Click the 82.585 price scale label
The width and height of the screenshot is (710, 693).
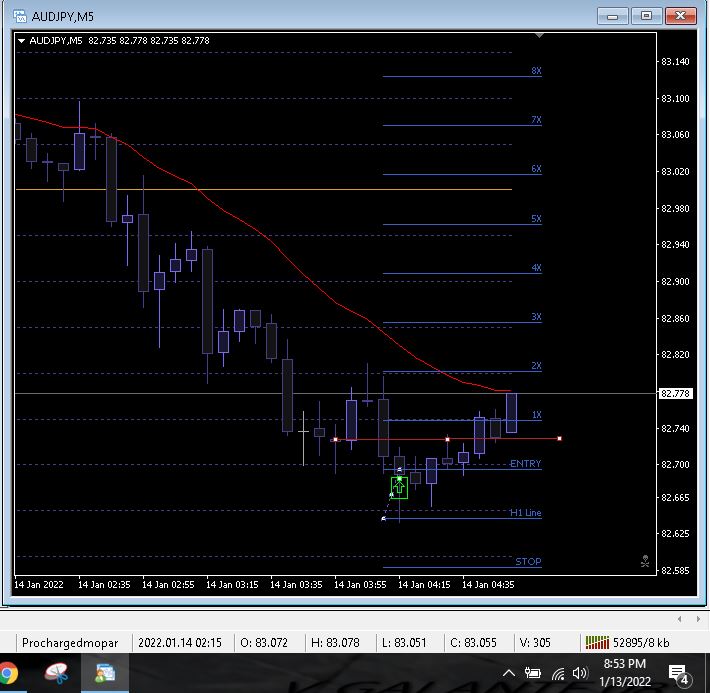pos(675,570)
